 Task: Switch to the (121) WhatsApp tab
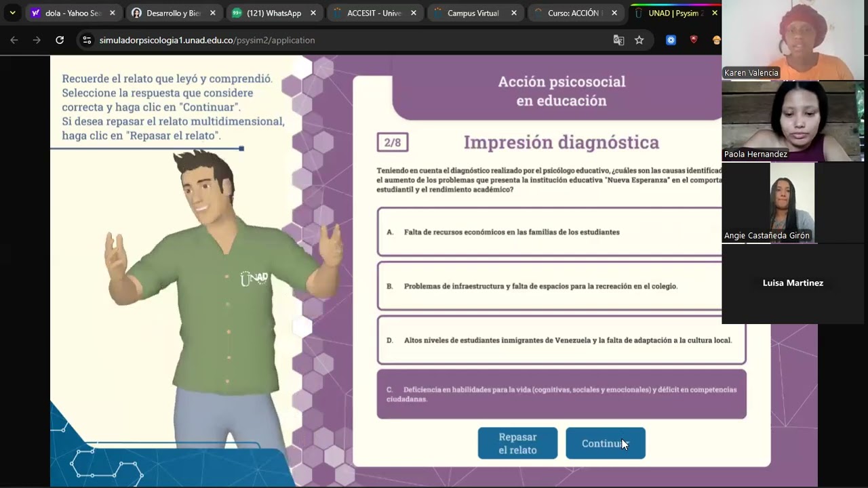[274, 13]
